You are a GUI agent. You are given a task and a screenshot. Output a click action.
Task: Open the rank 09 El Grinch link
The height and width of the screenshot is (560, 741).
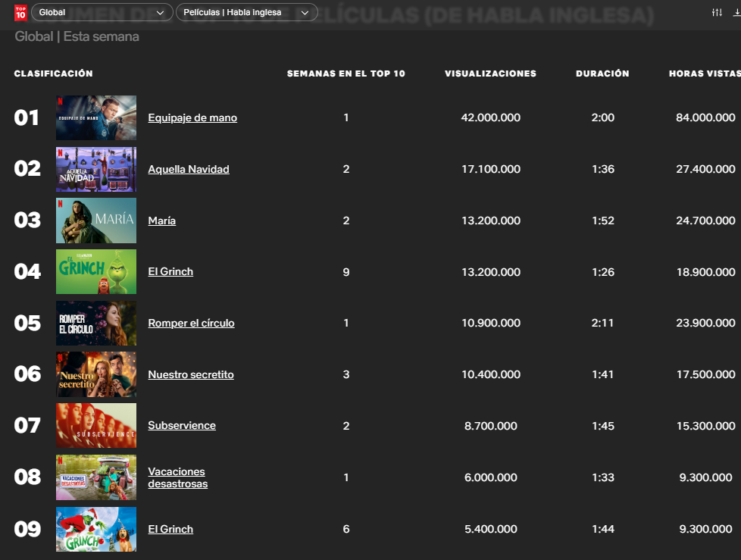click(170, 529)
